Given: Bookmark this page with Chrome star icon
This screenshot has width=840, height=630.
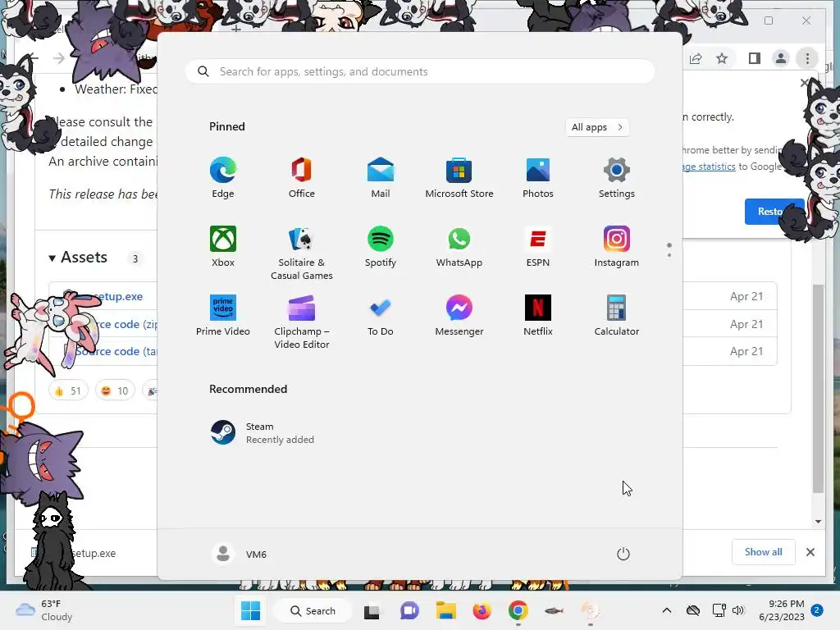Looking at the screenshot, I should [x=722, y=58].
